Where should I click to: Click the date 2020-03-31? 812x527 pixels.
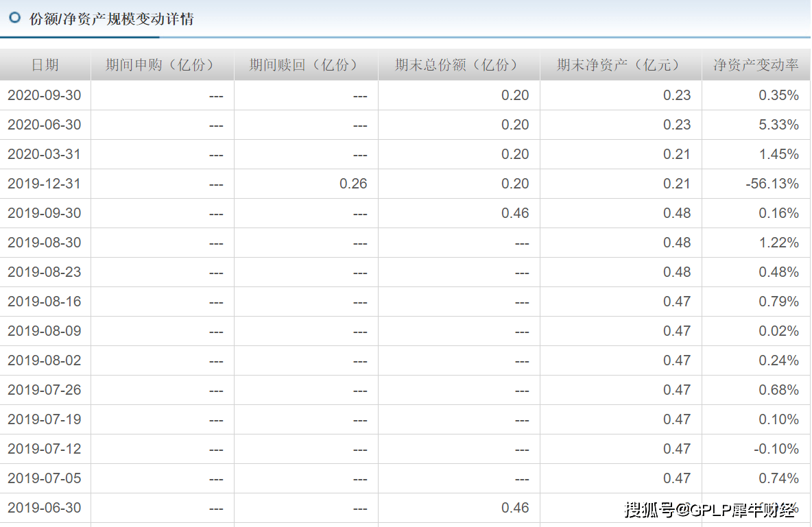click(x=44, y=154)
